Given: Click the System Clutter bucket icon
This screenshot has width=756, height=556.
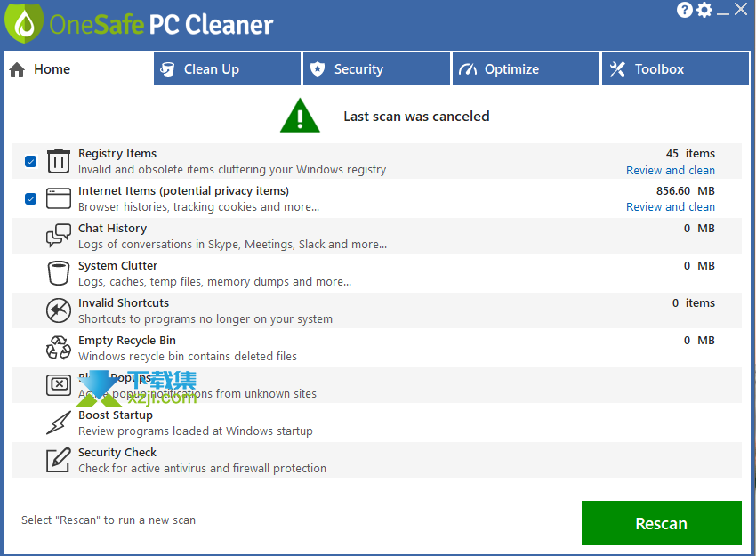Looking at the screenshot, I should (x=59, y=273).
